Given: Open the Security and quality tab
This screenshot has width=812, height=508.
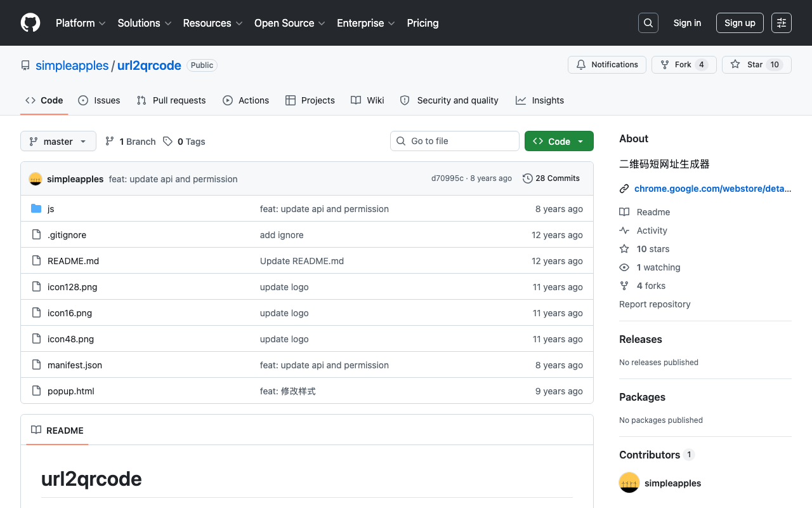Looking at the screenshot, I should (449, 100).
